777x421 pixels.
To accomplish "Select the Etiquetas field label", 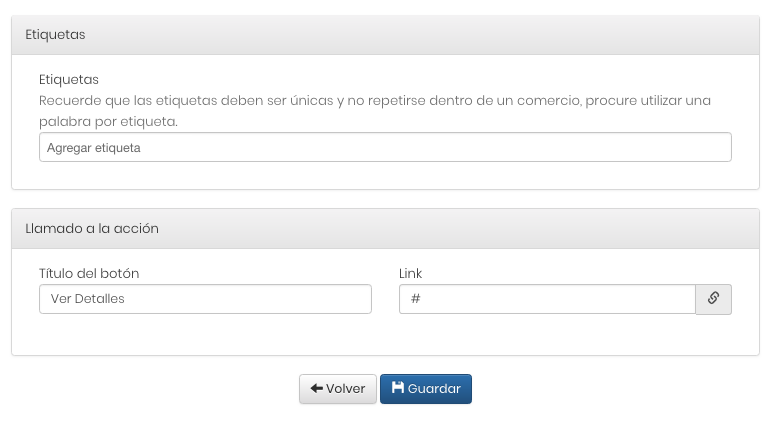I will pyautogui.click(x=69, y=80).
